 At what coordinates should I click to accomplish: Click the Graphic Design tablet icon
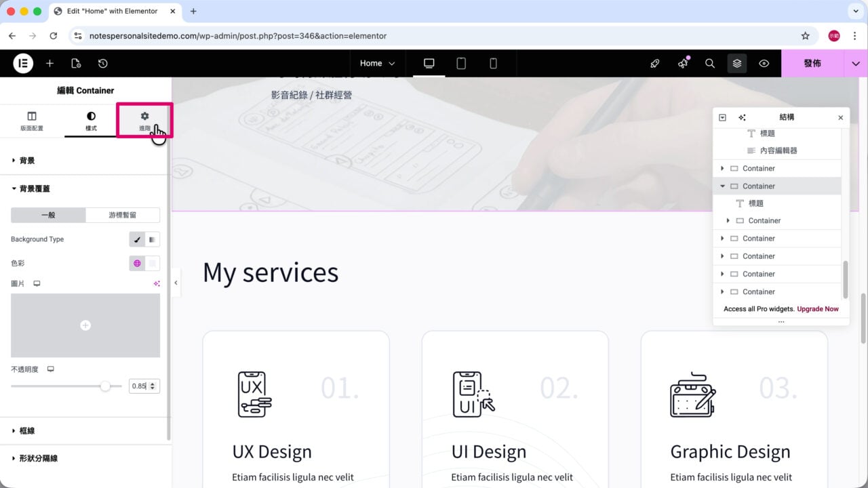tap(693, 394)
